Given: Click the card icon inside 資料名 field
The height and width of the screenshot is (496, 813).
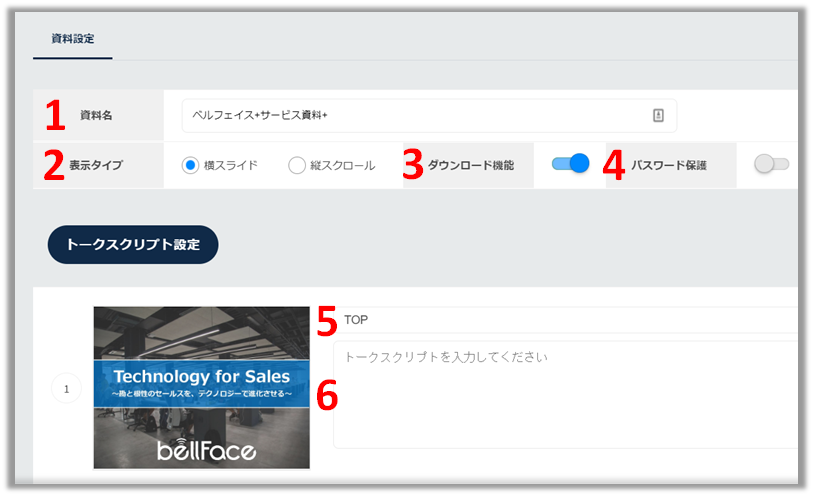Looking at the screenshot, I should (658, 115).
